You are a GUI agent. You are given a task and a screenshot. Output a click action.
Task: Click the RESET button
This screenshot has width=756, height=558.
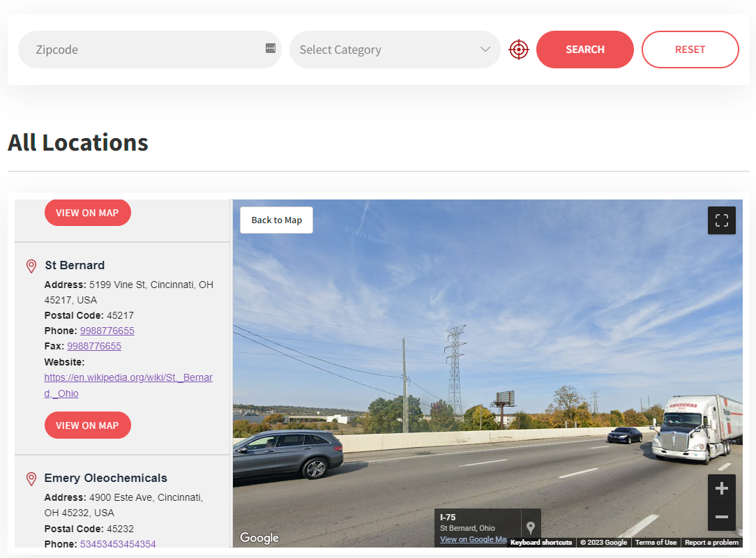(x=690, y=50)
